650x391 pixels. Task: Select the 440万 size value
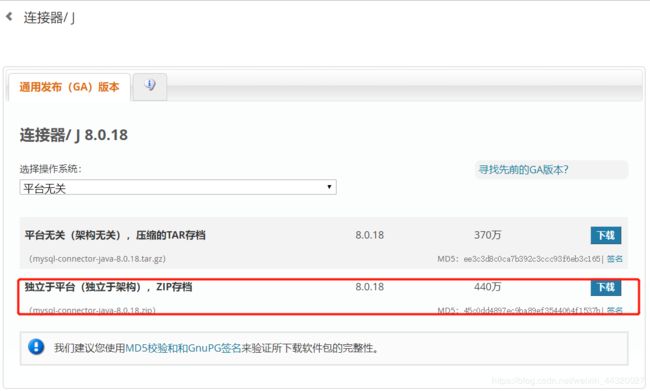point(488,287)
